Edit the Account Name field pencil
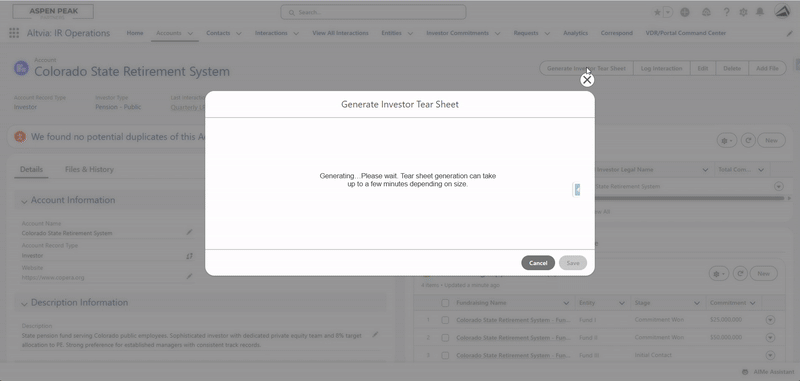Screen dimensions: 800x381 pyautogui.click(x=189, y=233)
